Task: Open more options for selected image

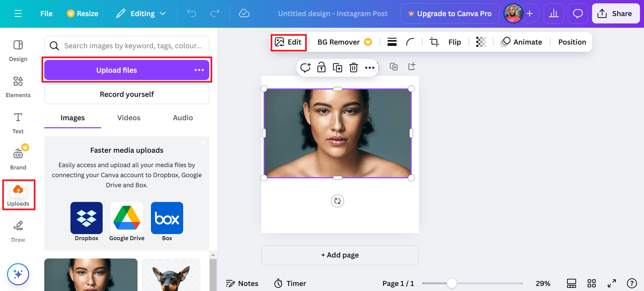Action: (370, 67)
